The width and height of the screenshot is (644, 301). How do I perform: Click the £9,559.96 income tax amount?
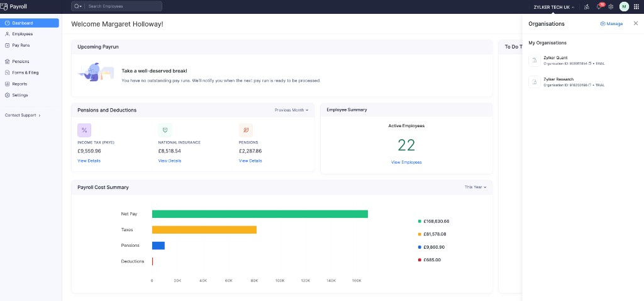pyautogui.click(x=89, y=151)
